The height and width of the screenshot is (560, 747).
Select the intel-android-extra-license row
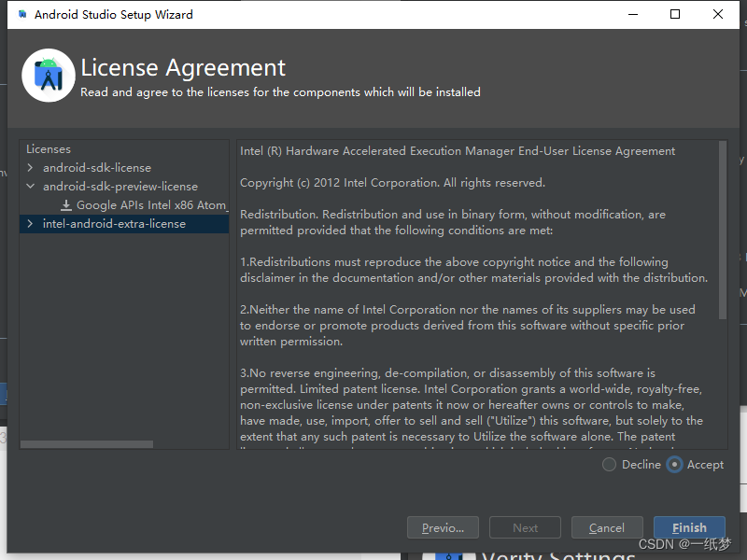point(124,224)
